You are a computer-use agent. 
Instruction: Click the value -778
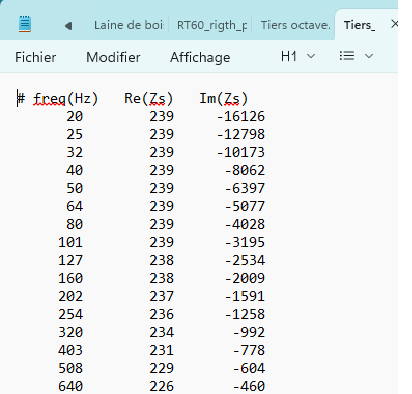pyautogui.click(x=249, y=350)
